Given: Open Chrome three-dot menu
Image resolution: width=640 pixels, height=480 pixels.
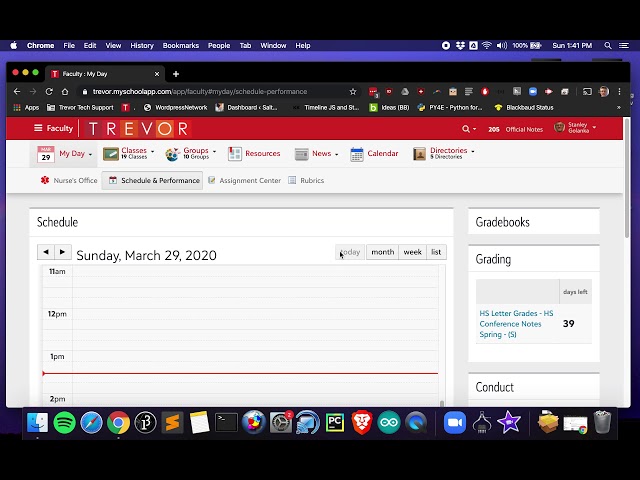Looking at the screenshot, I should (619, 91).
